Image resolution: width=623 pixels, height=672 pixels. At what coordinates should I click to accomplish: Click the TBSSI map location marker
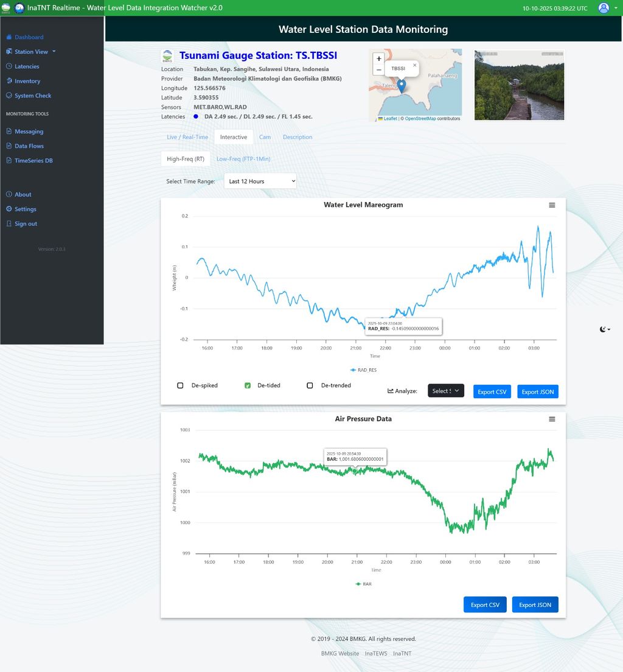point(401,86)
